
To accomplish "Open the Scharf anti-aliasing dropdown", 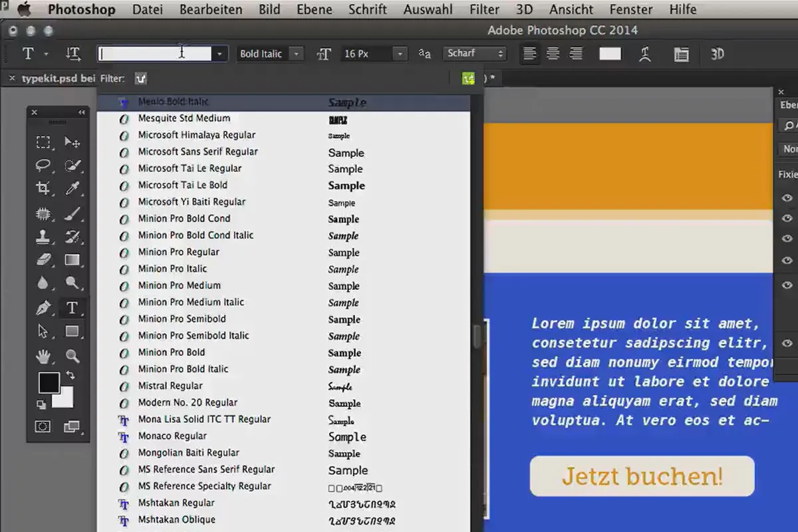I will [x=474, y=54].
